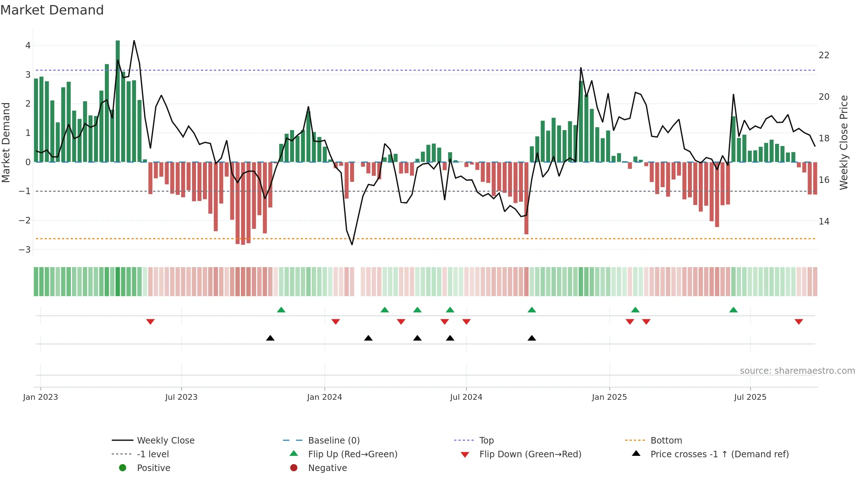Click the last red Flip Down marker after Jul 2025
Viewport: 868px width, 488px height.
(x=799, y=322)
